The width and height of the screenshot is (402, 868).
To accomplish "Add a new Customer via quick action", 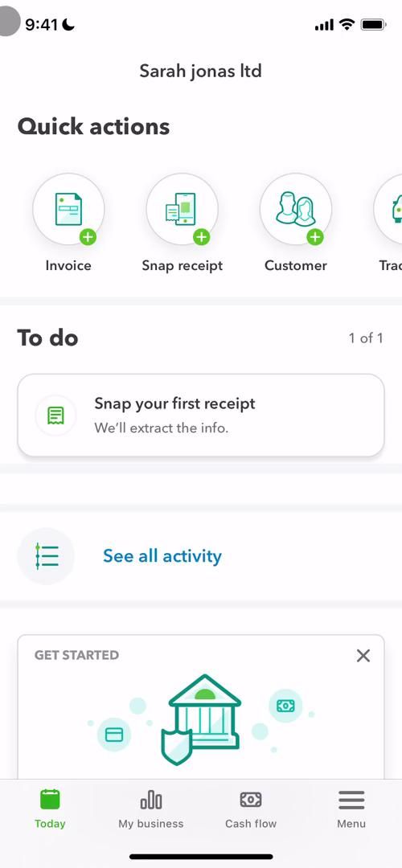I will coord(296,209).
